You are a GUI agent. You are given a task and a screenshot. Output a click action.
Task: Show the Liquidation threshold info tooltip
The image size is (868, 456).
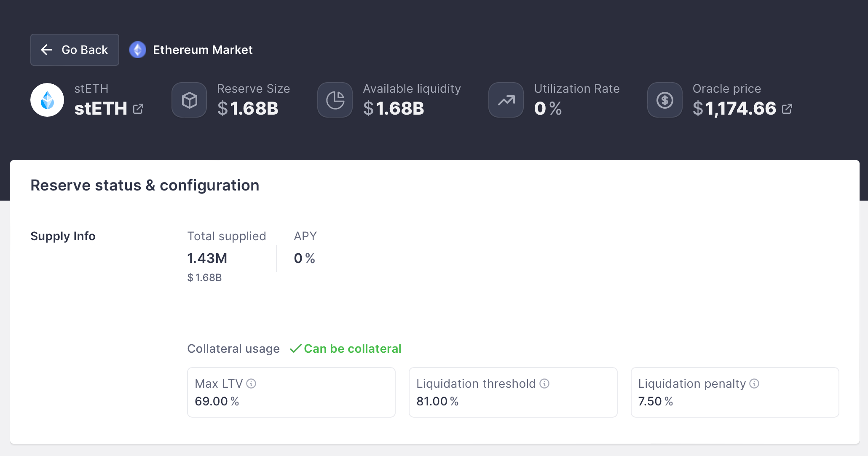(x=544, y=384)
